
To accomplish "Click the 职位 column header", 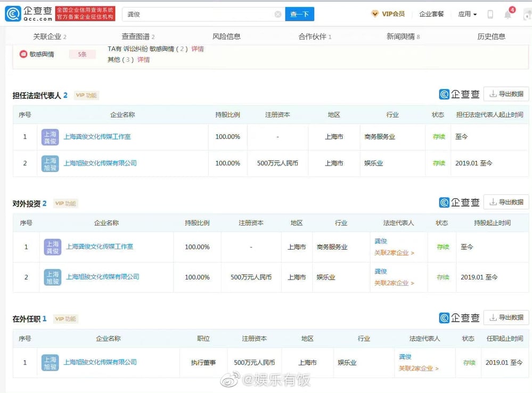I will click(203, 339).
